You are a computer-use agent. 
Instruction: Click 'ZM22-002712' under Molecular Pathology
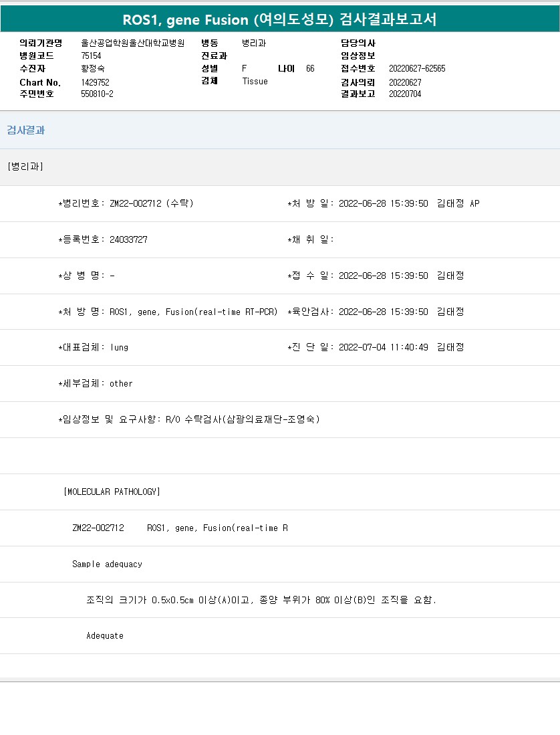pyautogui.click(x=98, y=528)
